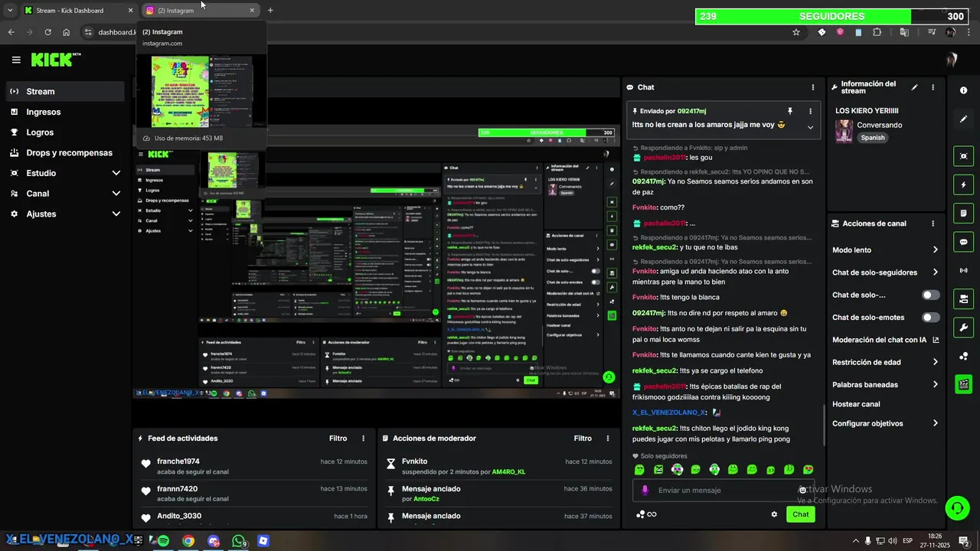Viewport: 980px width, 551px height.
Task: Toggle the Chat de solo-... switch
Action: point(930,295)
